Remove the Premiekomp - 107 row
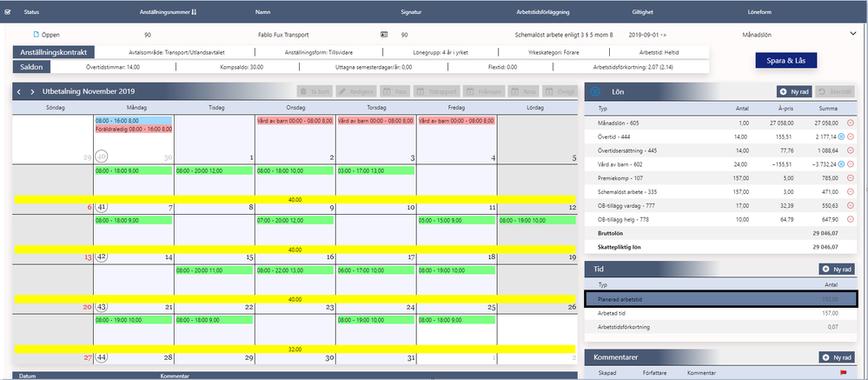 [851, 178]
